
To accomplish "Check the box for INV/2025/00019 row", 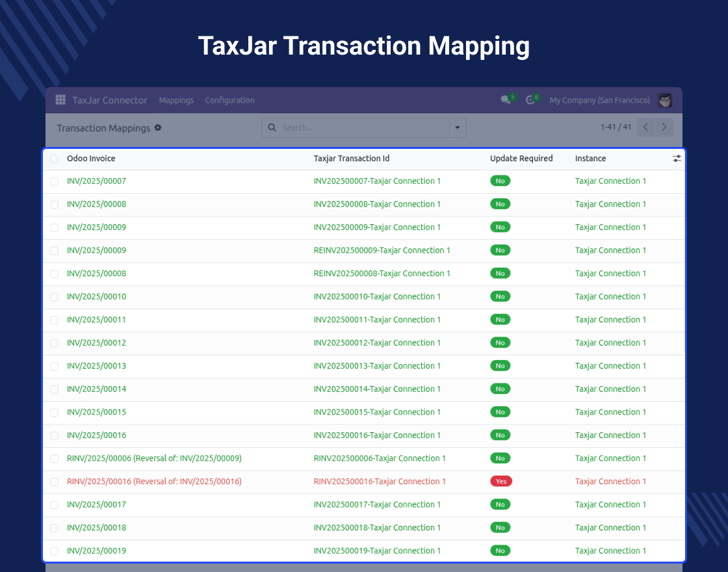I will point(55,551).
